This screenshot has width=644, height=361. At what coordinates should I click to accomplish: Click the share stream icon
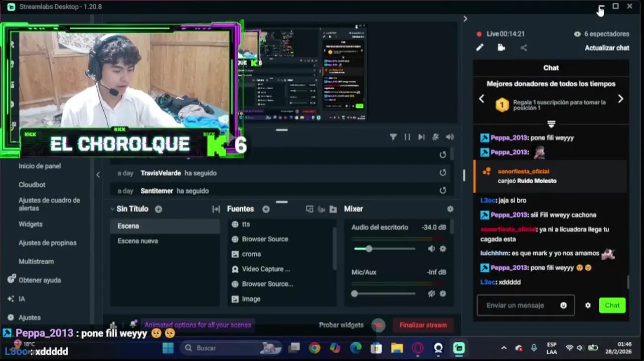(x=524, y=48)
